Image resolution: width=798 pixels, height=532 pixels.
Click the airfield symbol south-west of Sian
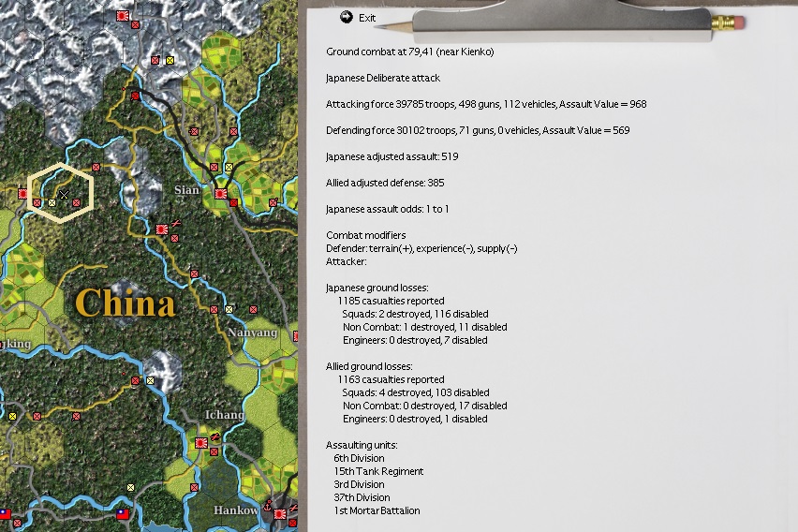tap(176, 223)
